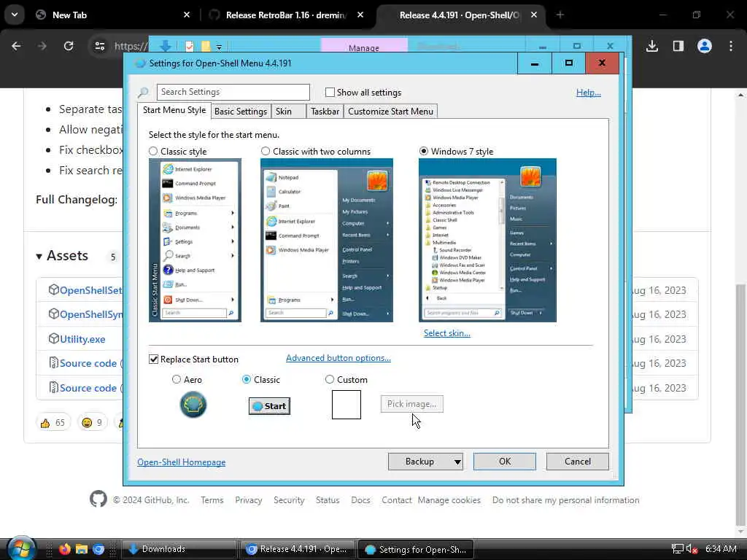Open Advanced button options link
747x560 pixels.
point(338,358)
